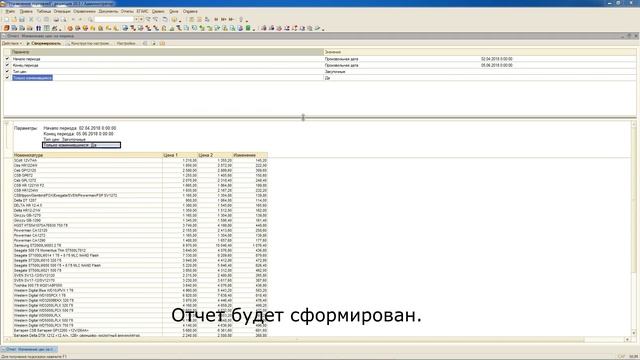Click the Закупочные value cell
Viewport: 640px width, 360px height.
pos(335,71)
